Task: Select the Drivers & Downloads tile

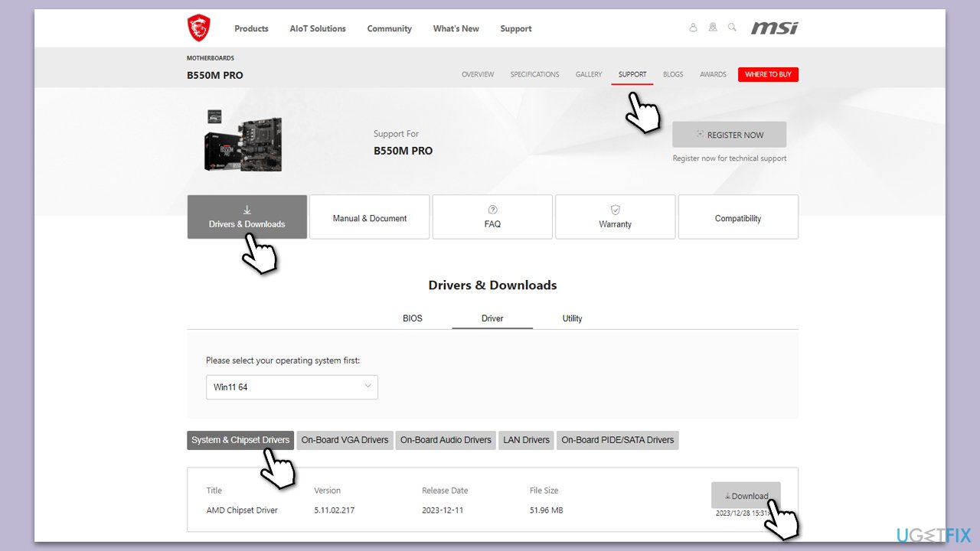Action: (247, 217)
